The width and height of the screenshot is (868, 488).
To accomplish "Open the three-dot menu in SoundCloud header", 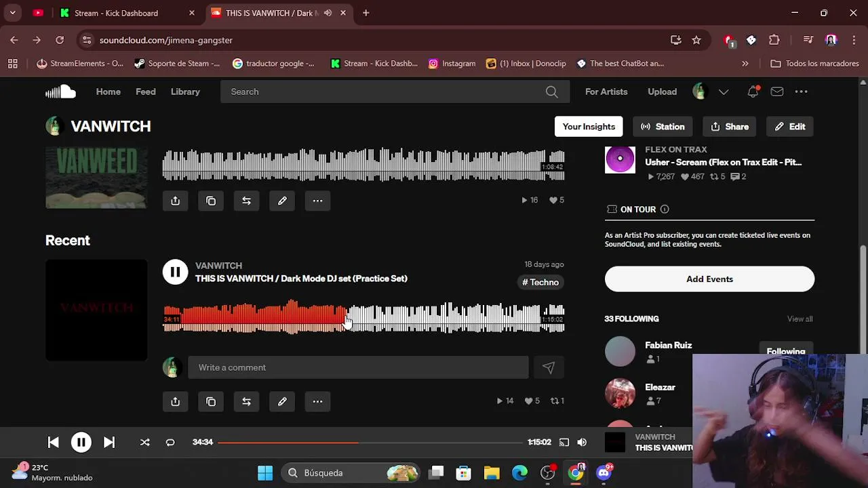I will [801, 91].
